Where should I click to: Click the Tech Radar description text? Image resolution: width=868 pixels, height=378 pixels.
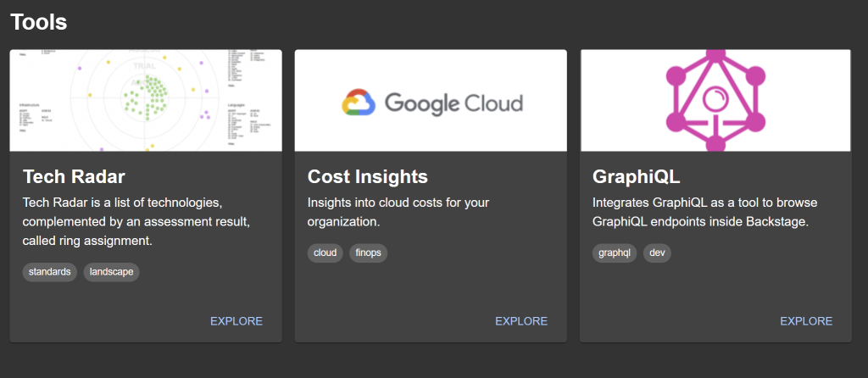pos(136,222)
